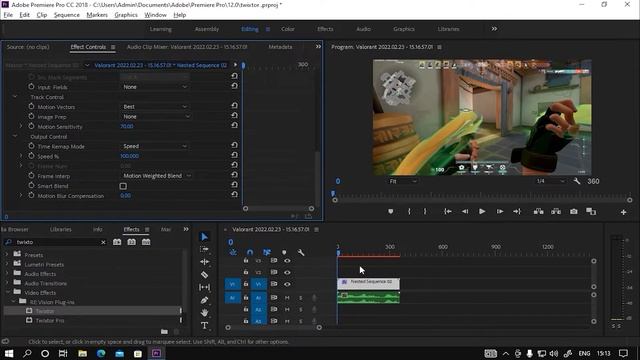Select the Selection tool arrow
The width and height of the screenshot is (640, 360).
(204, 237)
